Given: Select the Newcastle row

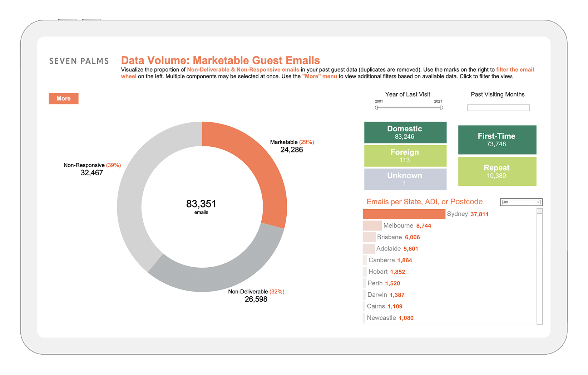Looking at the screenshot, I should 388,318.
